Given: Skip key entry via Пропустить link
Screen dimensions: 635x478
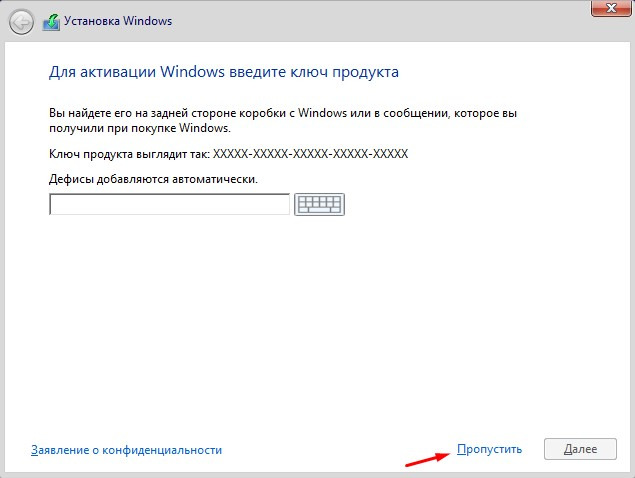Looking at the screenshot, I should [x=489, y=449].
